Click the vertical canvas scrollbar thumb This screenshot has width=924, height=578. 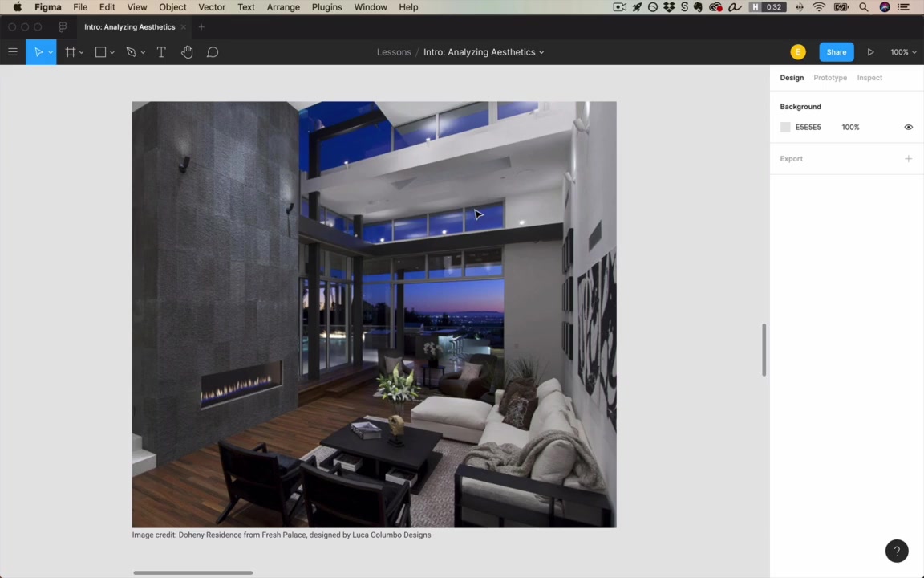coord(764,350)
